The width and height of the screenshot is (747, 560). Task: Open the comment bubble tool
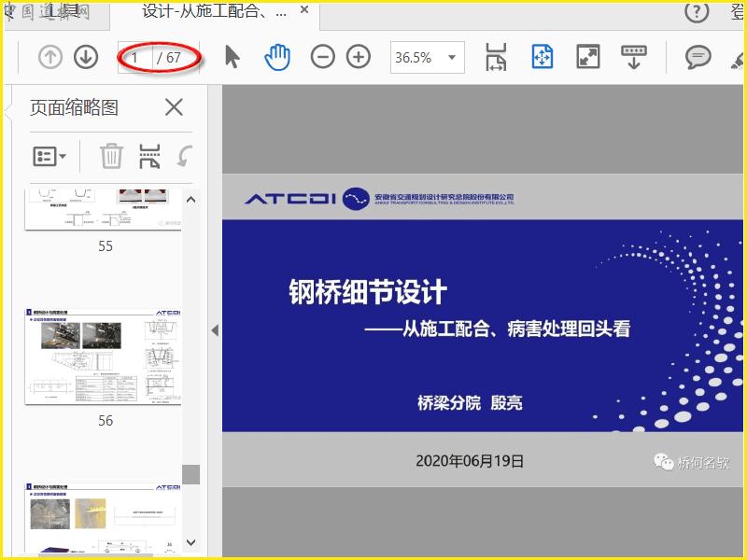[x=698, y=57]
